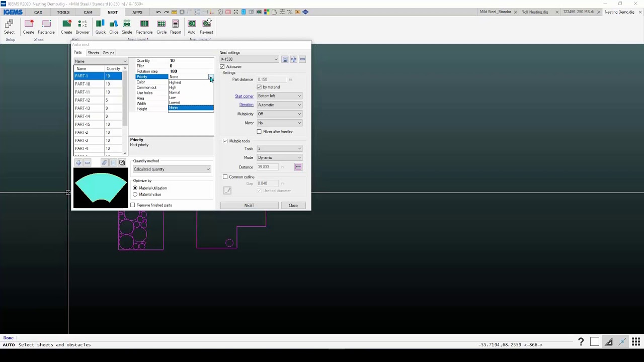Image resolution: width=644 pixels, height=362 pixels.
Task: Click the undo arrow in quick toolbar
Action: pos(159,12)
